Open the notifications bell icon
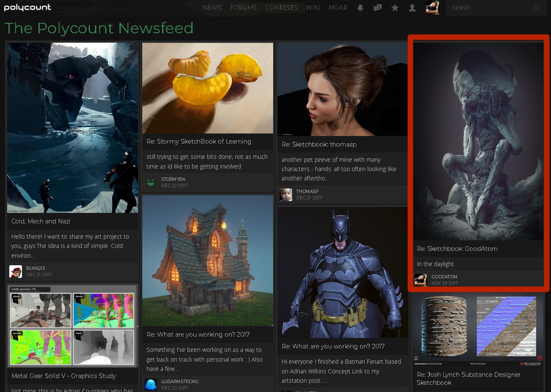This screenshot has width=551, height=392. coord(360,8)
